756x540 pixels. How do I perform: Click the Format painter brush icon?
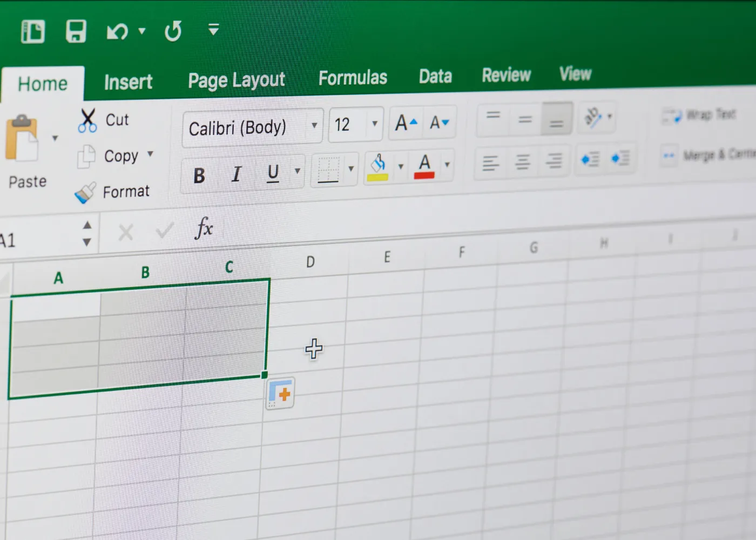coord(85,193)
